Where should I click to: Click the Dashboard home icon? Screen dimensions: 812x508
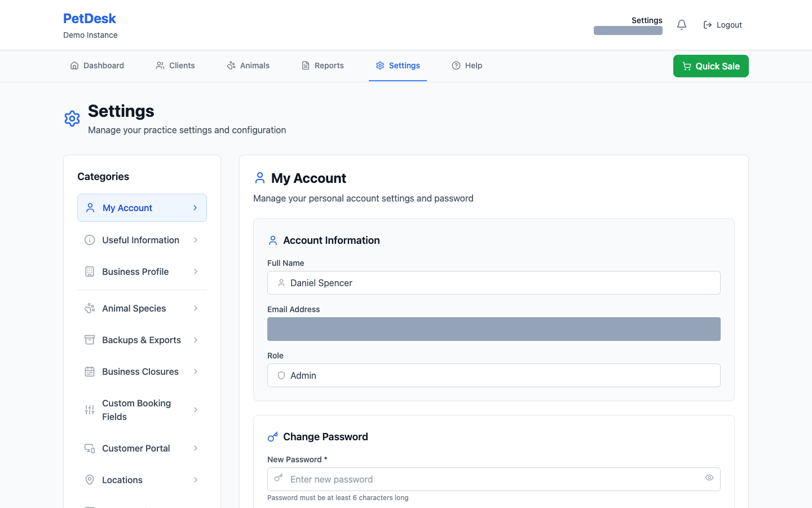point(74,65)
